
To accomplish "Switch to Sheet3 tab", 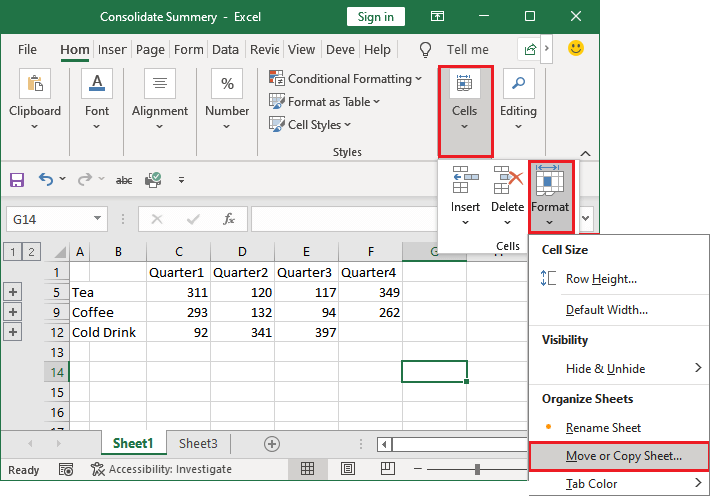I will (198, 443).
